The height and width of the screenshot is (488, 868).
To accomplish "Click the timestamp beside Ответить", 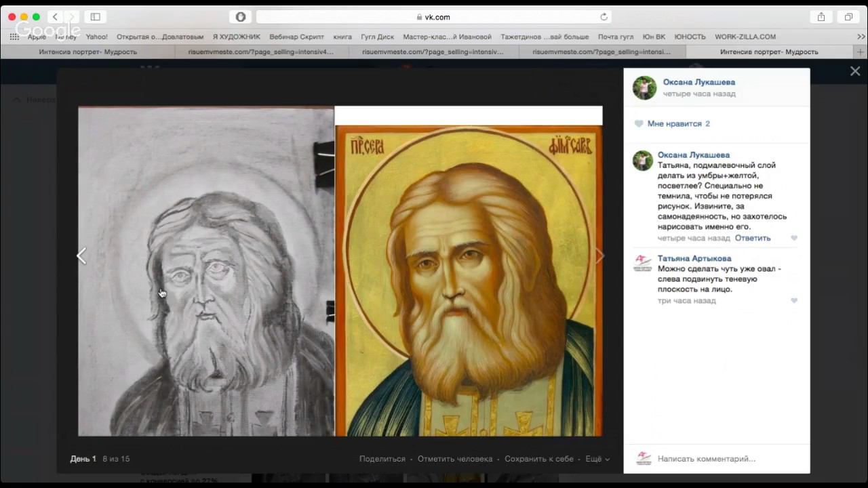I will (694, 239).
